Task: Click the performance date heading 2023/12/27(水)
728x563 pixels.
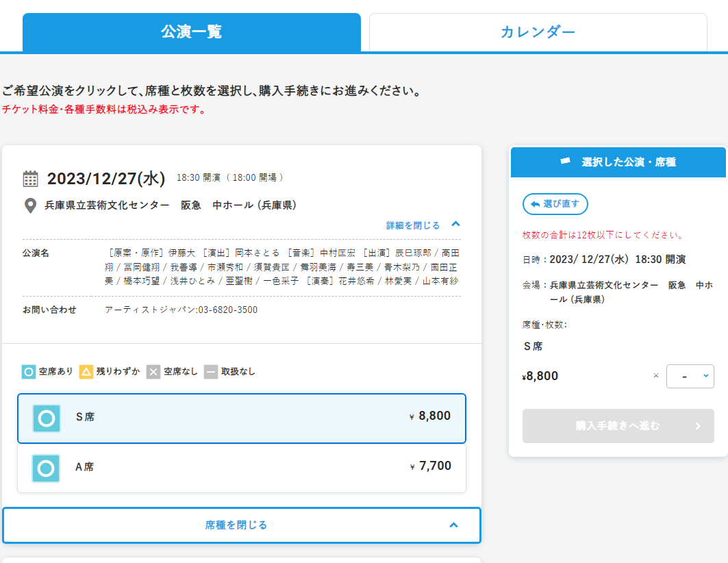Action: (106, 179)
